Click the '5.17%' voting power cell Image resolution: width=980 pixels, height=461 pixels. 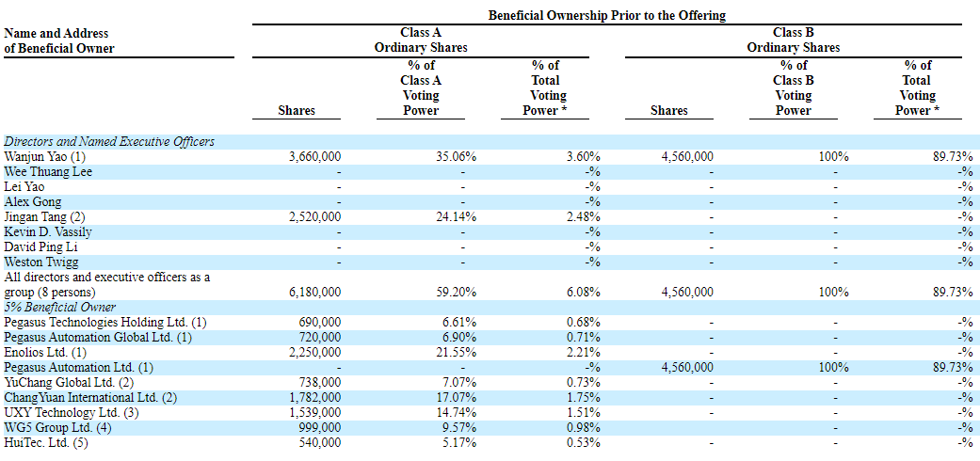click(x=459, y=442)
